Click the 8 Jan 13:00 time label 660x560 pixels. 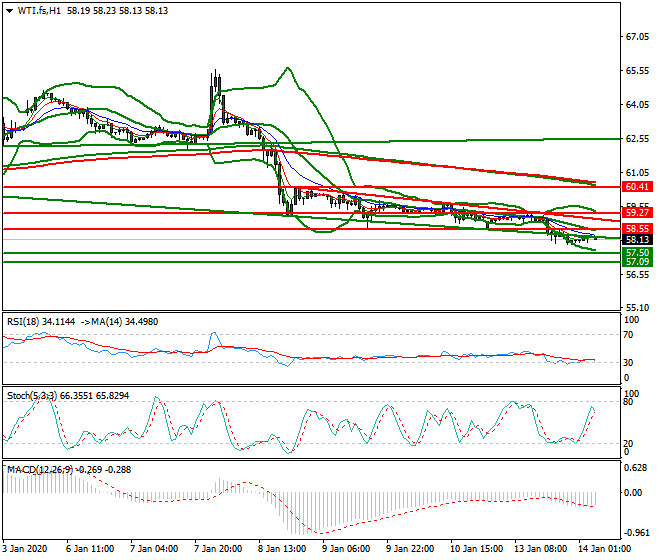pyautogui.click(x=282, y=549)
